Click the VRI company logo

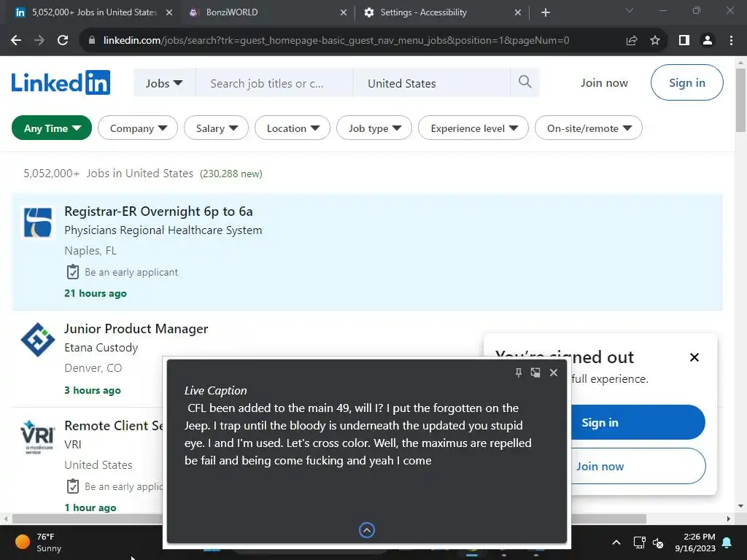(38, 437)
